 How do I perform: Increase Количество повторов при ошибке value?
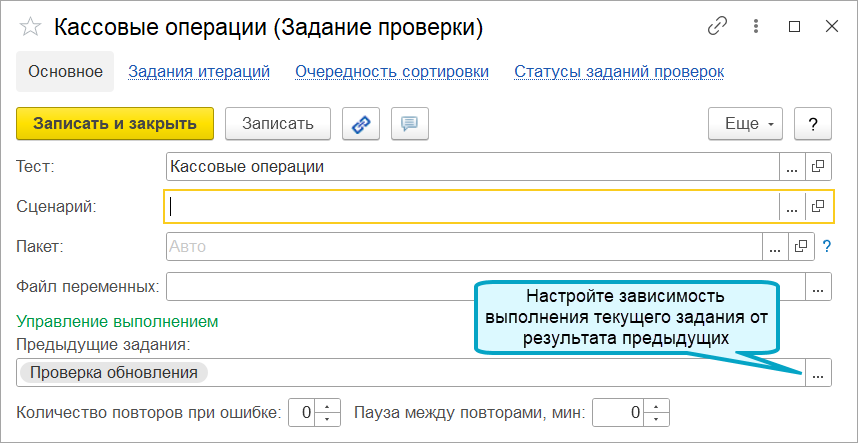pyautogui.click(x=327, y=406)
